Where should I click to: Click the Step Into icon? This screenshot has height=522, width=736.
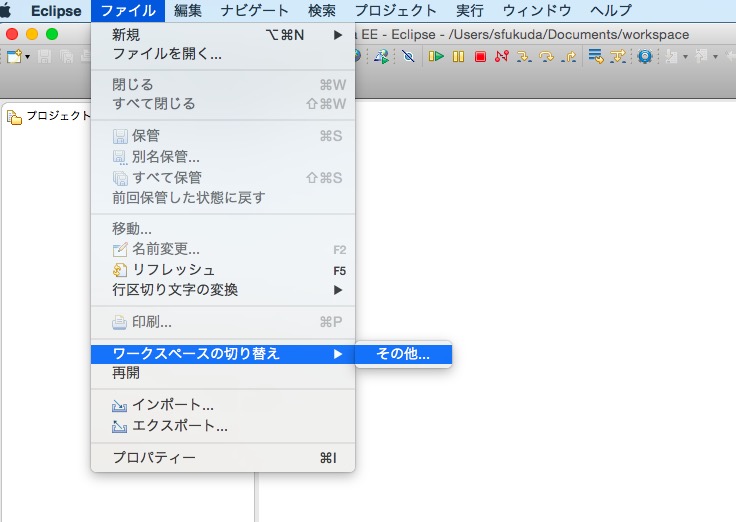coord(523,57)
